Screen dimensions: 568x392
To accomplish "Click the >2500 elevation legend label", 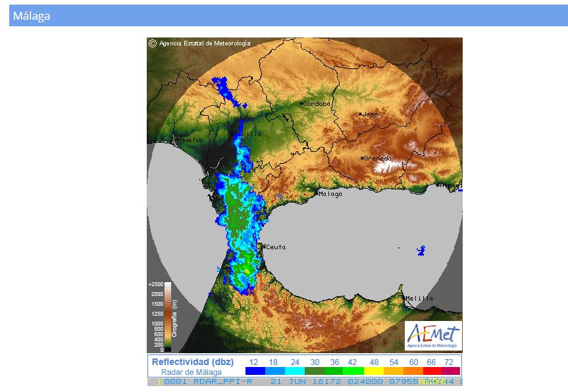I will point(156,285).
